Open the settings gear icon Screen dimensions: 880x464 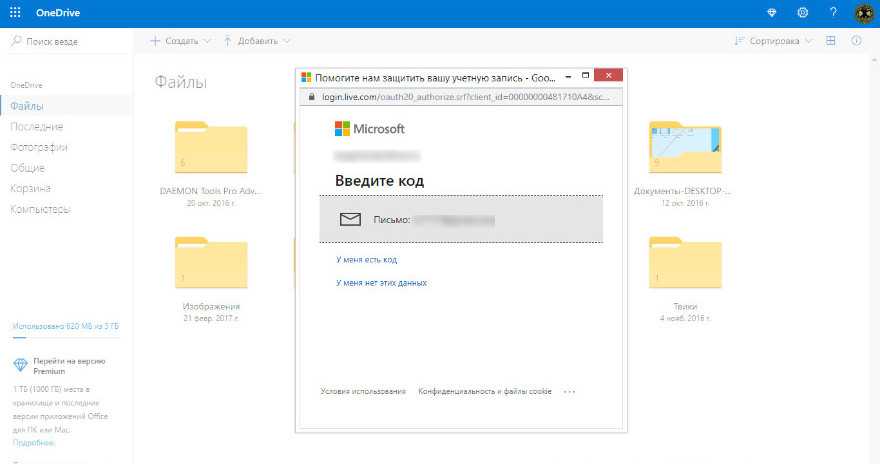point(802,13)
